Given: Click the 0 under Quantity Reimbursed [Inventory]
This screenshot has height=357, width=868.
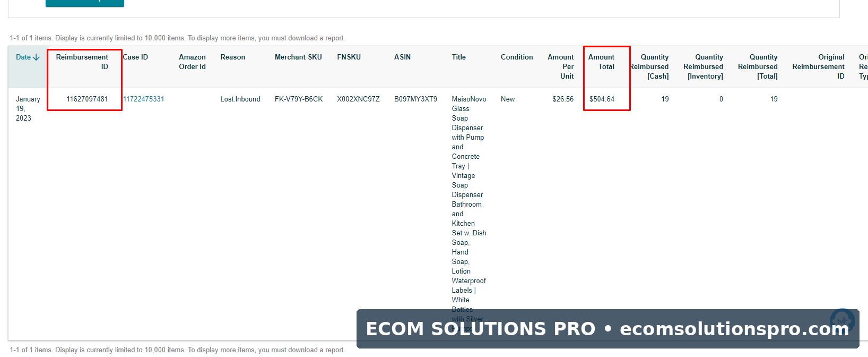Looking at the screenshot, I should 721,99.
